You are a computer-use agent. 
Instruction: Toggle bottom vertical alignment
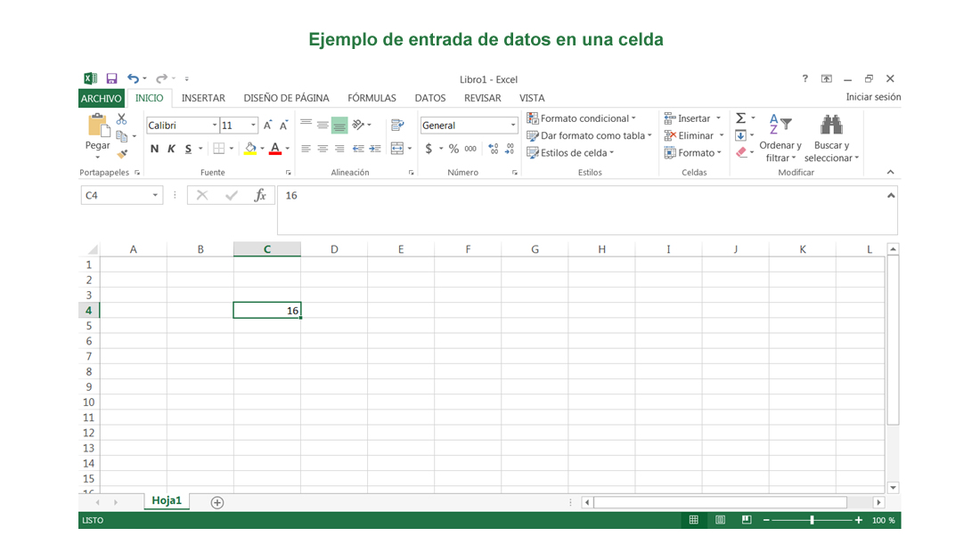tap(339, 125)
